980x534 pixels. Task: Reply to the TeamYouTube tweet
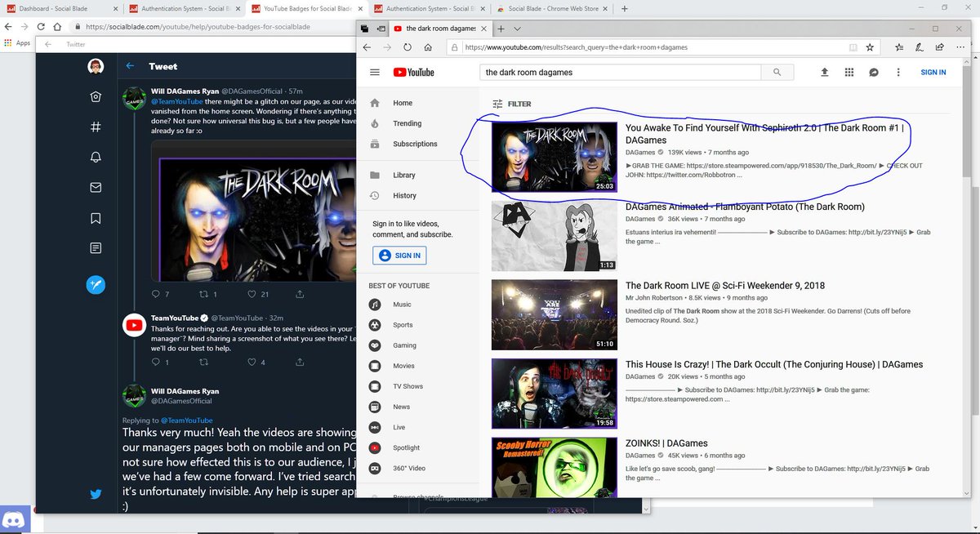point(157,362)
